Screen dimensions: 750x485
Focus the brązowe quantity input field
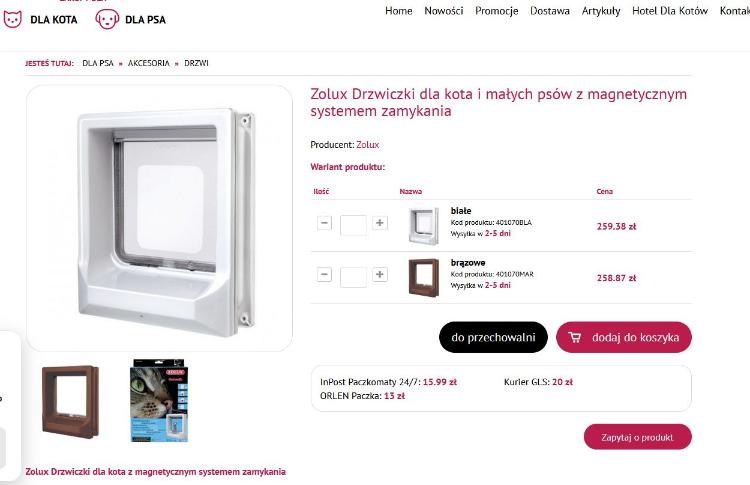353,277
